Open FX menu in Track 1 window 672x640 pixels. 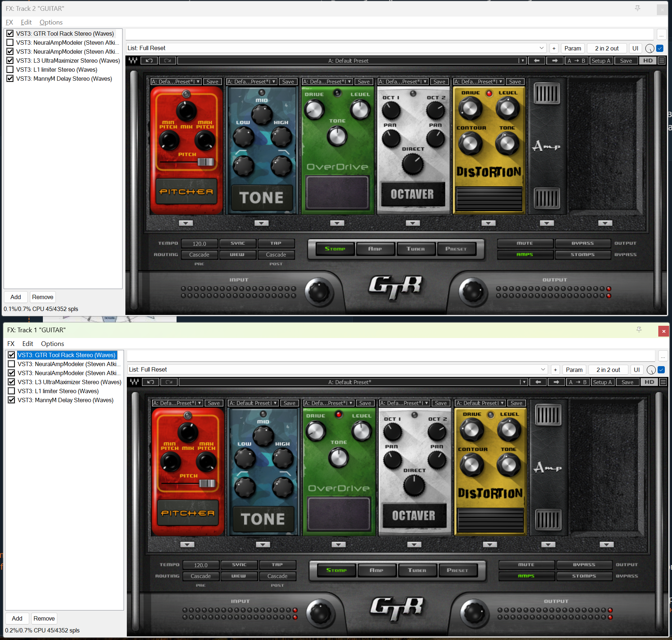11,344
